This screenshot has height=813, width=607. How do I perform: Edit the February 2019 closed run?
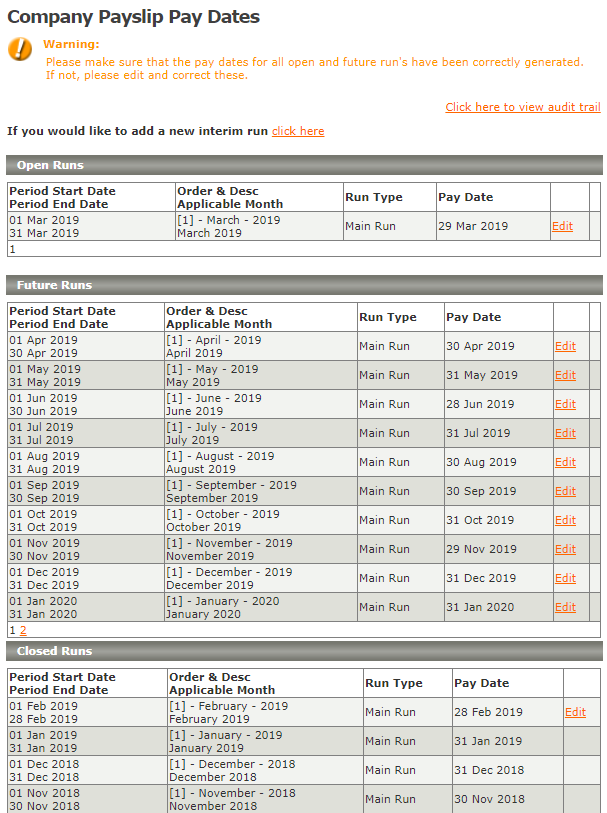[575, 712]
